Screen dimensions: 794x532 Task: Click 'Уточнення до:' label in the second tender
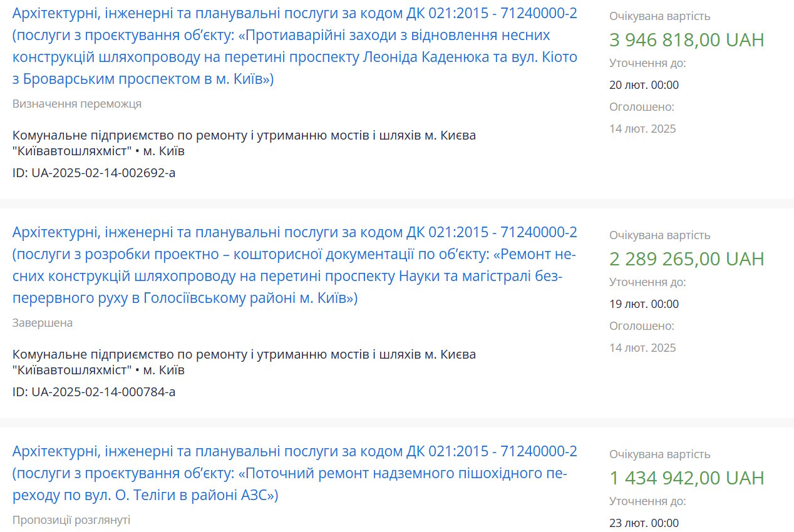(x=647, y=282)
